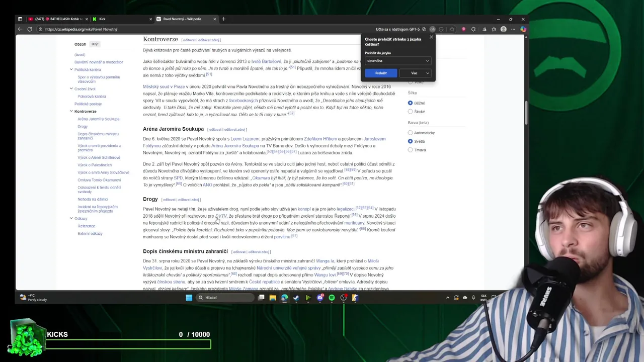Image resolution: width=644 pixels, height=362 pixels.
Task: Close the YouTube B4THECLASH tab
Action: pyautogui.click(x=87, y=19)
